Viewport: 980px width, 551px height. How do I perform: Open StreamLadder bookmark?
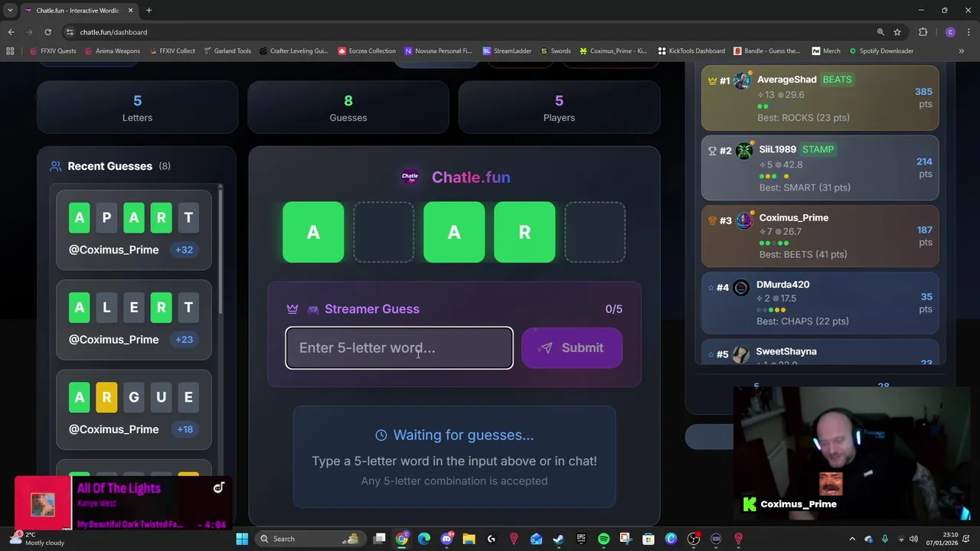tap(507, 51)
